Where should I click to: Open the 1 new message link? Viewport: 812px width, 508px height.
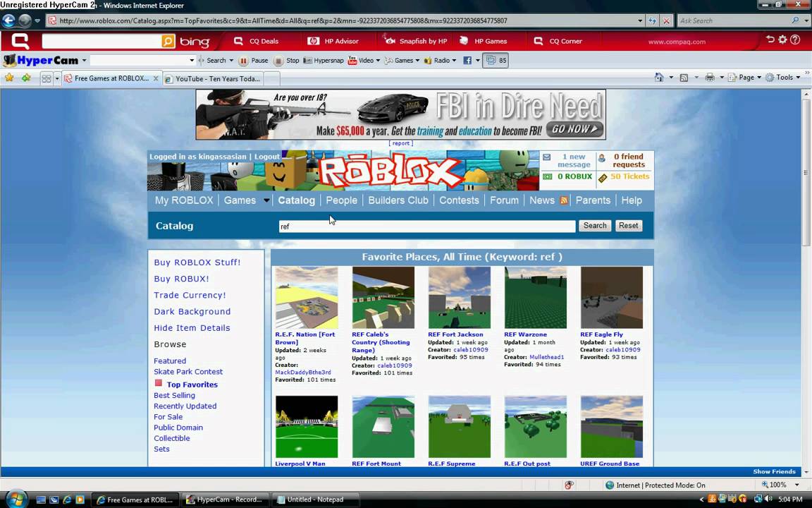pos(574,160)
